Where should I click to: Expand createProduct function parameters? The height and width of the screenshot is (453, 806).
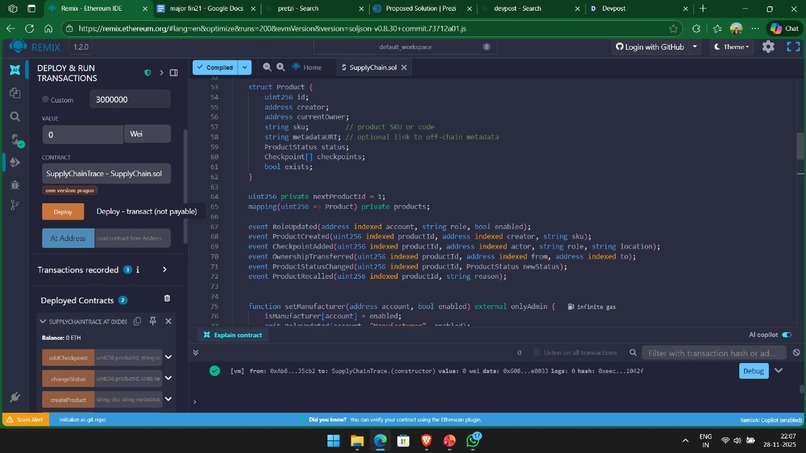tap(168, 399)
